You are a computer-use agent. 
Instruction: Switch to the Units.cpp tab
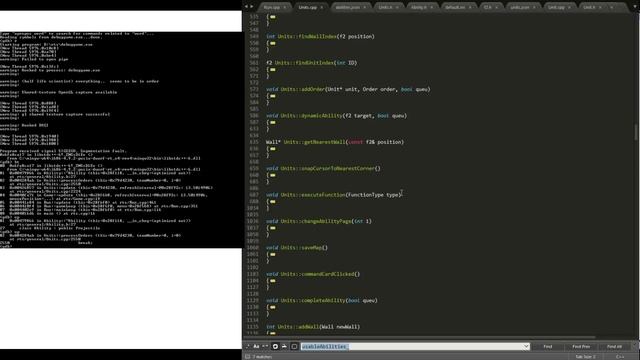(307, 7)
